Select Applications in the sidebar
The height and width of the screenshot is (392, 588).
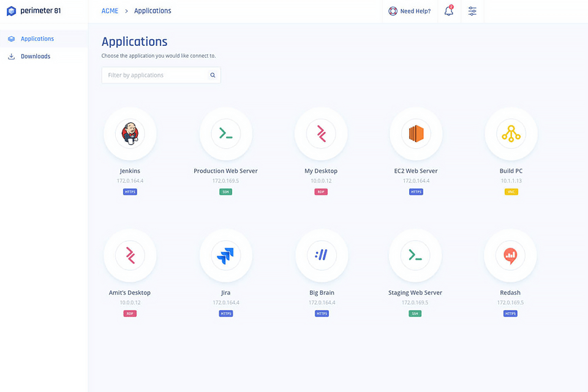click(44, 39)
